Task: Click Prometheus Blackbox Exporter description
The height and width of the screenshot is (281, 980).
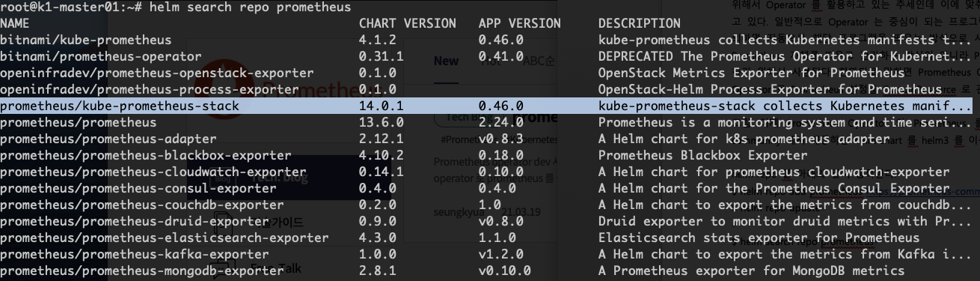Action: pos(703,155)
